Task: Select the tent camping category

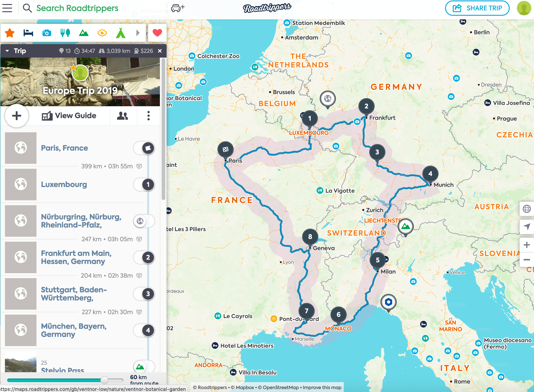Action: pos(121,33)
